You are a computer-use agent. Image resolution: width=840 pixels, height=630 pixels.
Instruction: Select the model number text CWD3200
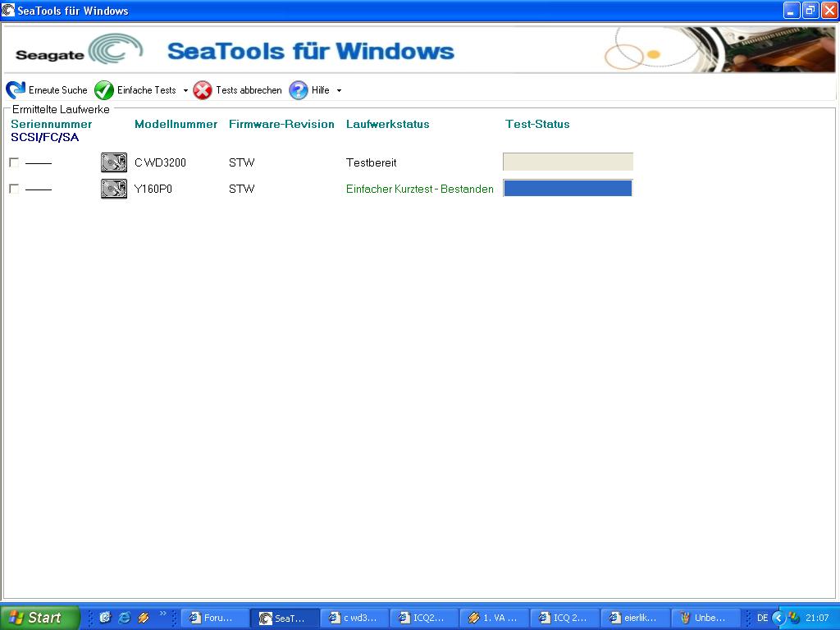click(160, 162)
